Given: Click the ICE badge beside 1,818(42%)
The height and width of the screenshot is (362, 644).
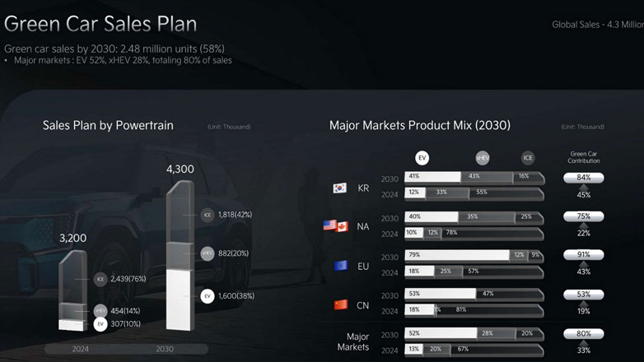Looking at the screenshot, I should coord(208,215).
